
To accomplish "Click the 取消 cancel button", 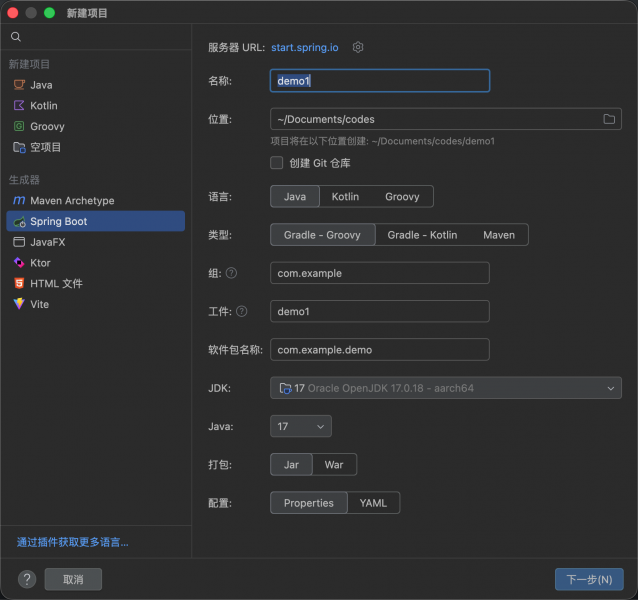I will 73,579.
